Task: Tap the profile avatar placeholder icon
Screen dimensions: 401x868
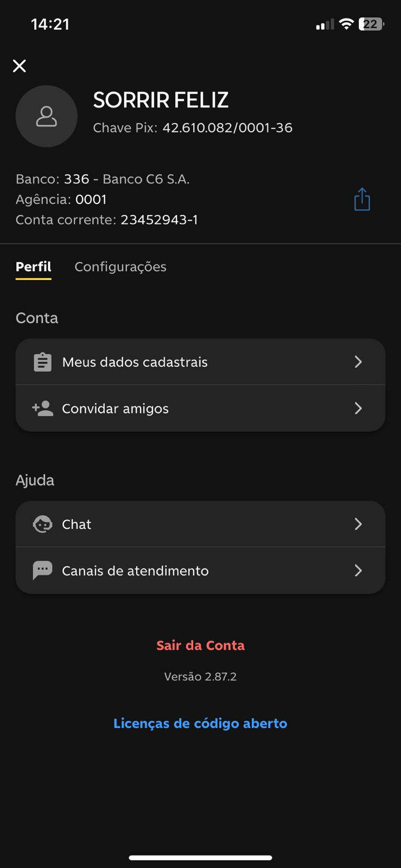Action: pyautogui.click(x=47, y=116)
